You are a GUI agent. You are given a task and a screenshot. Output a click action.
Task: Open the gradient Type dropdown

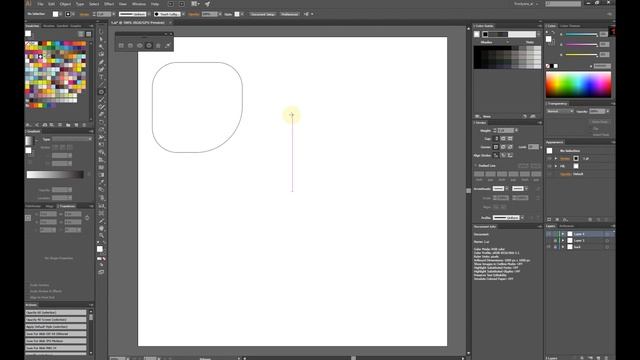point(71,139)
